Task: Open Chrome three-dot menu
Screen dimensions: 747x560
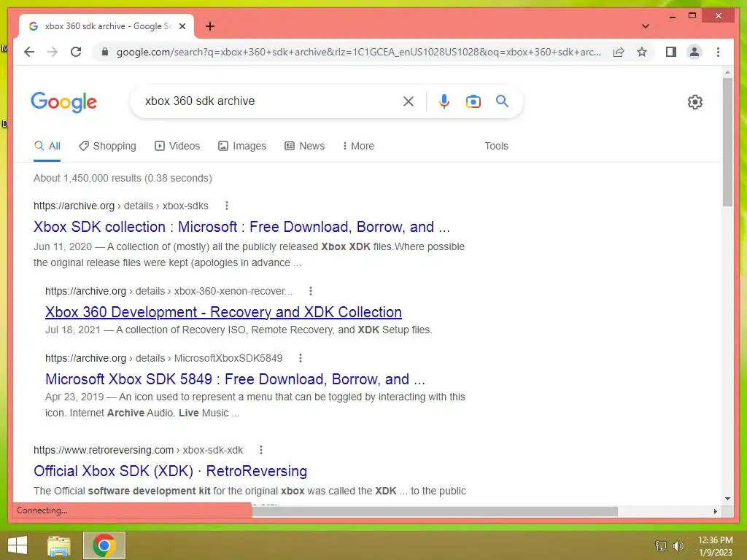Action: [718, 52]
